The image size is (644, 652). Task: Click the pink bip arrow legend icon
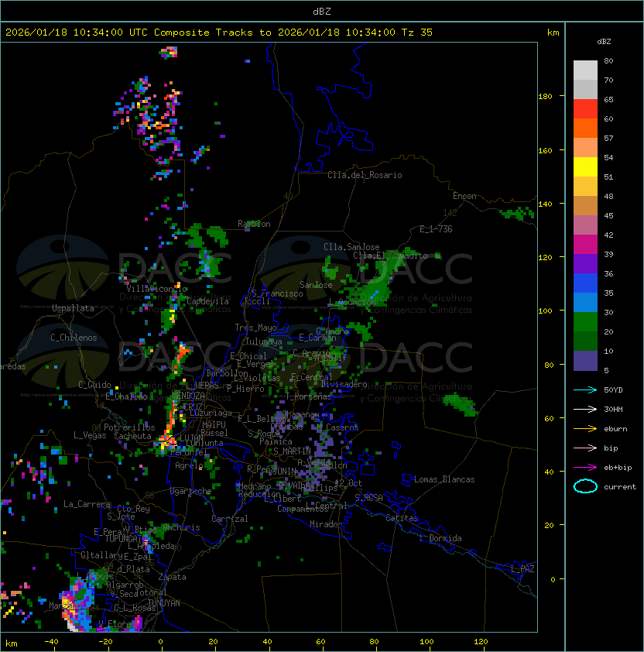tap(585, 448)
